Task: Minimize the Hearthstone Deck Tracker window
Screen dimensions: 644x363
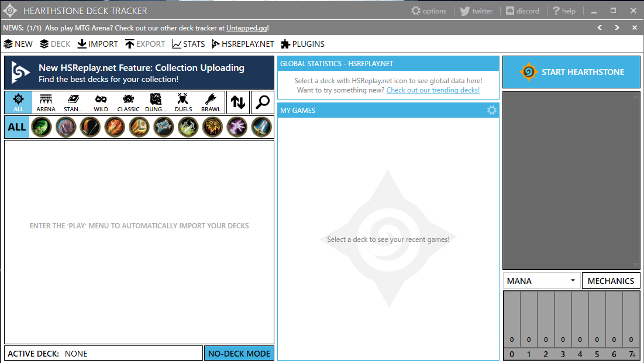Action: click(594, 11)
